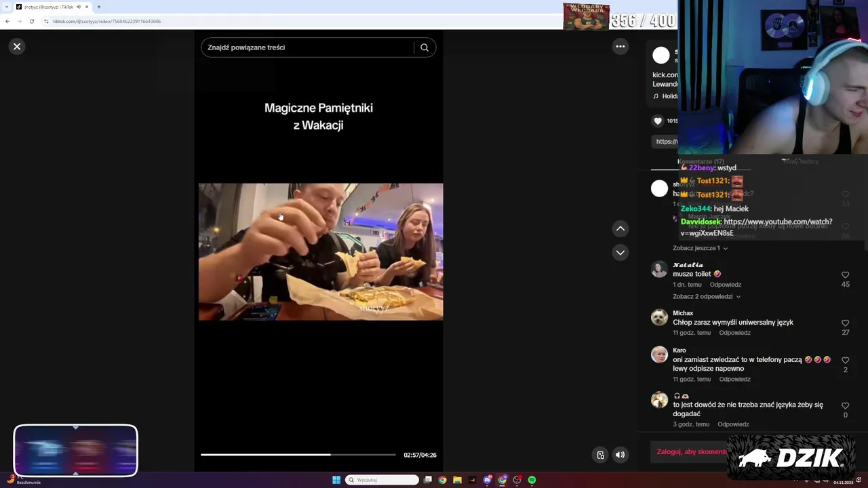Like Natalia's comment 'musze toilet'
The image size is (868, 488).
845,275
